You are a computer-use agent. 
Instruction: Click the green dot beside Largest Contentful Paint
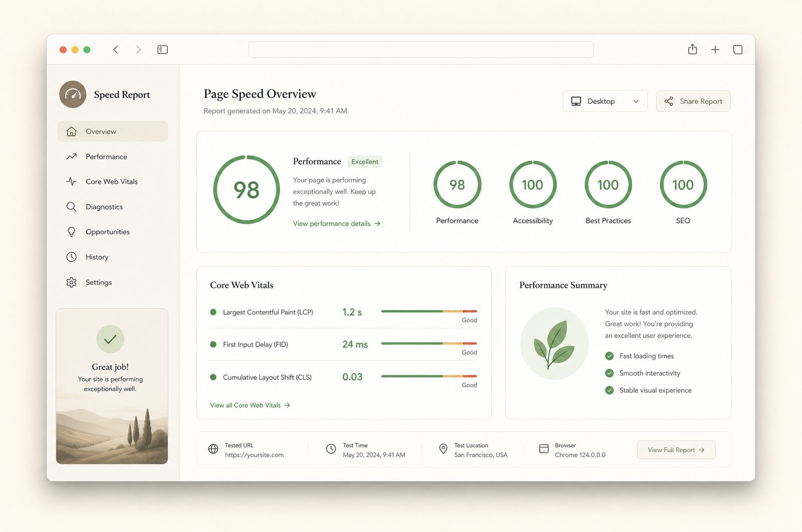(x=213, y=312)
